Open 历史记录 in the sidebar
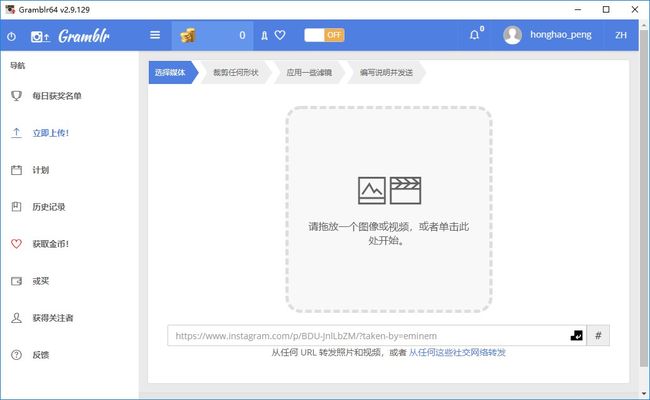Viewport: 650px width, 400px height. 49,207
